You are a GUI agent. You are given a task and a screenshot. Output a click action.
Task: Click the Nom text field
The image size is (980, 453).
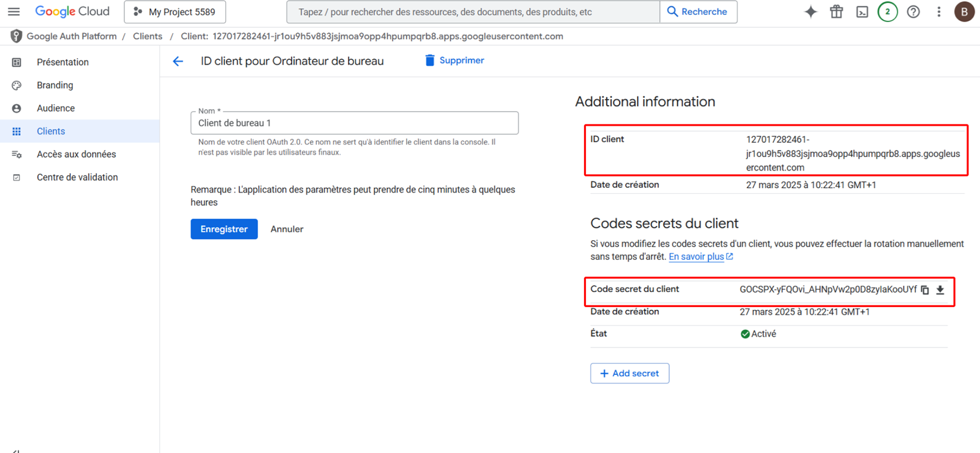pyautogui.click(x=354, y=123)
